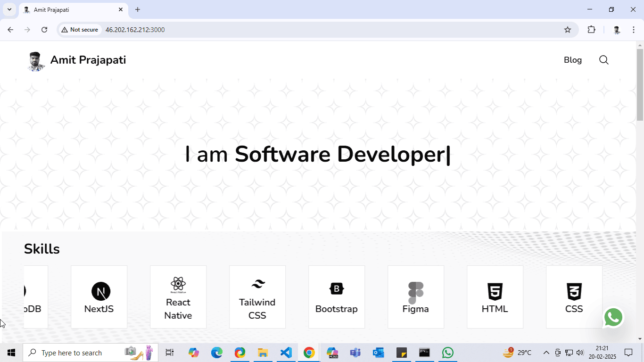Open the Blog navigation link
644x362 pixels.
[x=573, y=60]
